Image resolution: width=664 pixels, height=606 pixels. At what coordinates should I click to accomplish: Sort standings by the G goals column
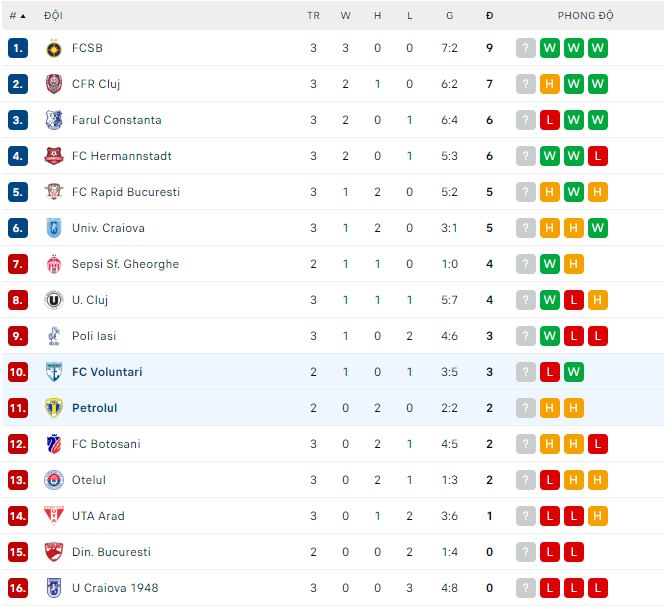pos(450,16)
